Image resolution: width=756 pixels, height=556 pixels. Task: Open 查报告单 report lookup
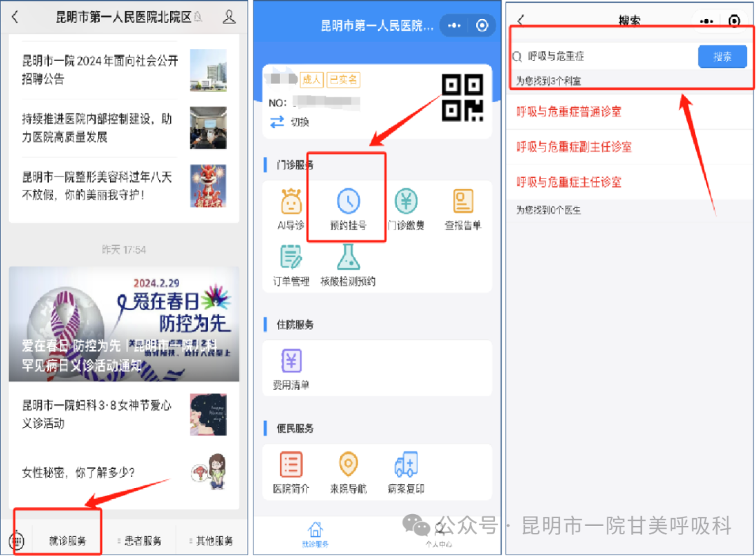[x=463, y=209]
